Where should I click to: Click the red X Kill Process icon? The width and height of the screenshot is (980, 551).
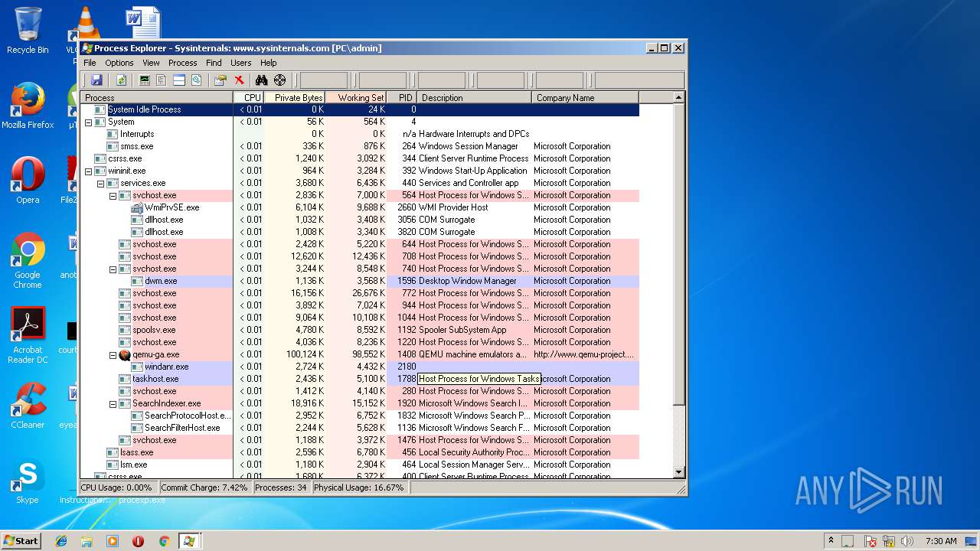point(239,80)
